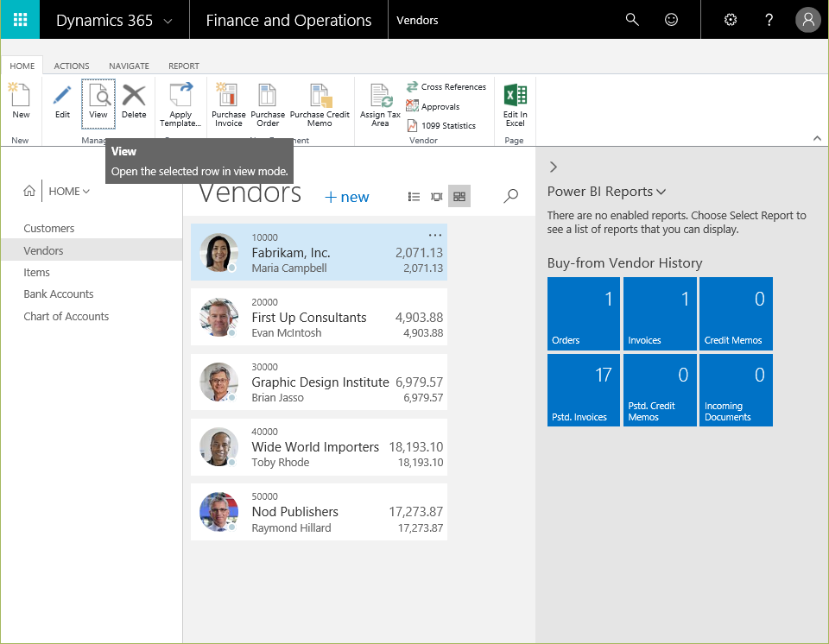Click the search magnifier in the top bar
The image size is (829, 644).
pos(632,20)
